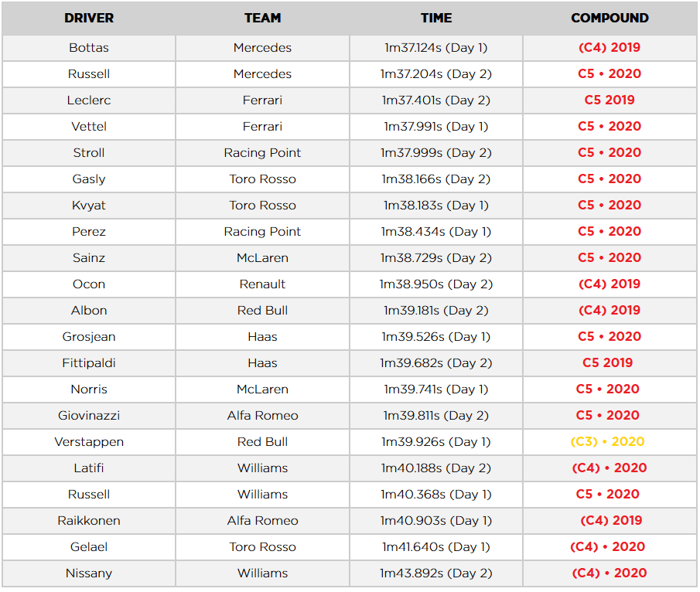Click the yellow (C3) 2020 compound cell
This screenshot has width=700, height=592.
tap(610, 441)
